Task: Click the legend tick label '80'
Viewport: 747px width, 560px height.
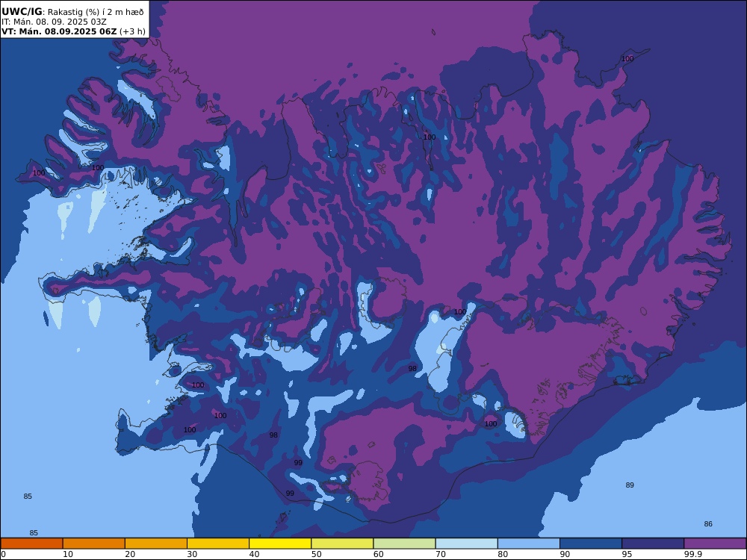Action: [503, 554]
